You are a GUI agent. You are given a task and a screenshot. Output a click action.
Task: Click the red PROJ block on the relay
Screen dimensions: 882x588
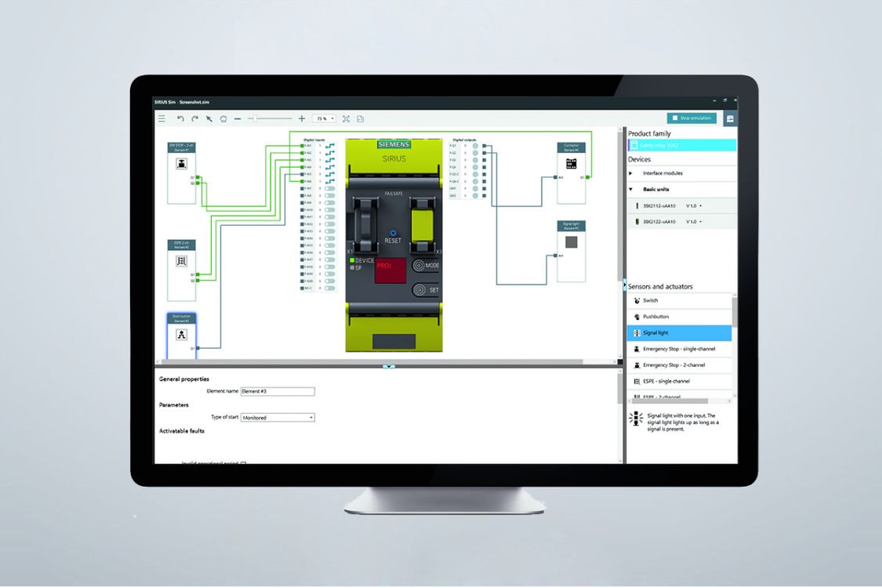click(x=390, y=270)
